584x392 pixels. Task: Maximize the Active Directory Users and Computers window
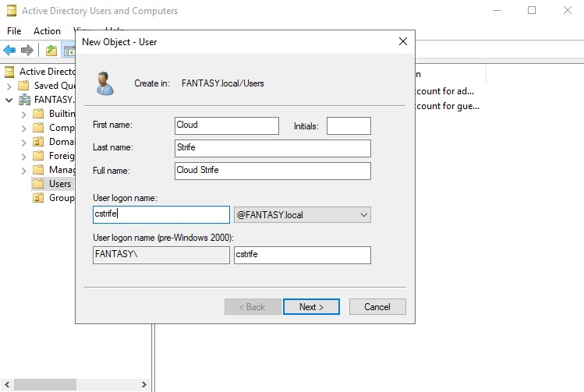click(532, 10)
